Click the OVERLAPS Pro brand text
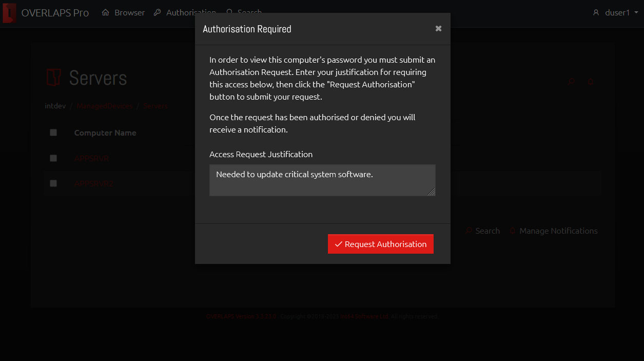The width and height of the screenshot is (644, 361). point(55,13)
